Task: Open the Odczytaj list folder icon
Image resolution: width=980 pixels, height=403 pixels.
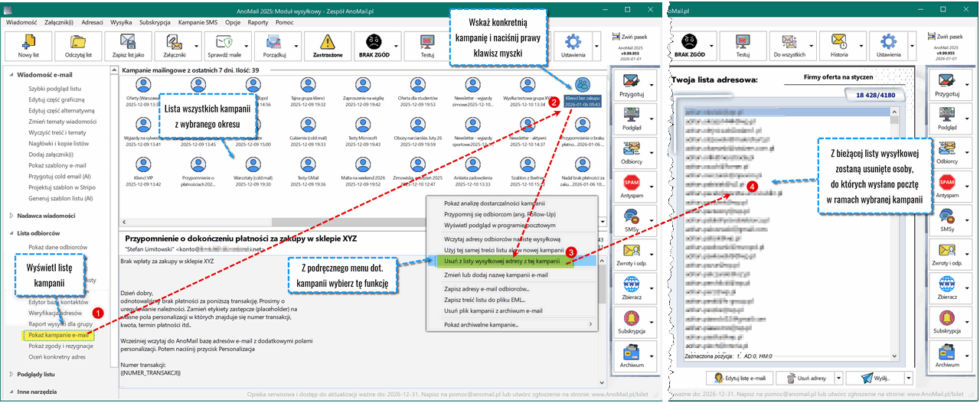Action: pyautogui.click(x=78, y=42)
